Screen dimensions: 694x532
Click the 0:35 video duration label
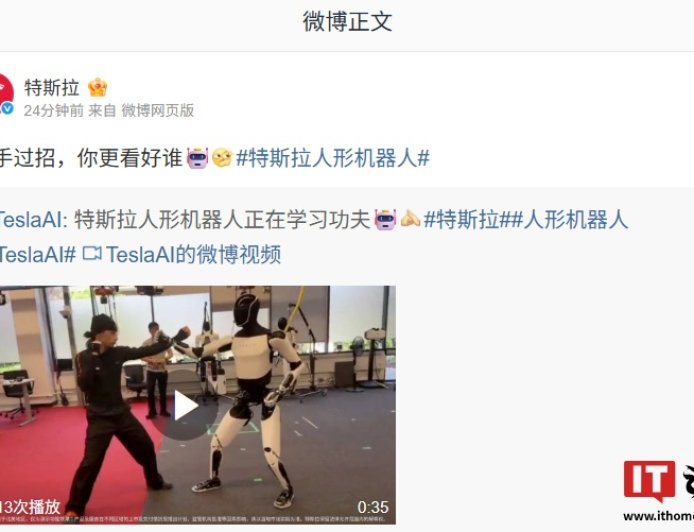click(373, 507)
